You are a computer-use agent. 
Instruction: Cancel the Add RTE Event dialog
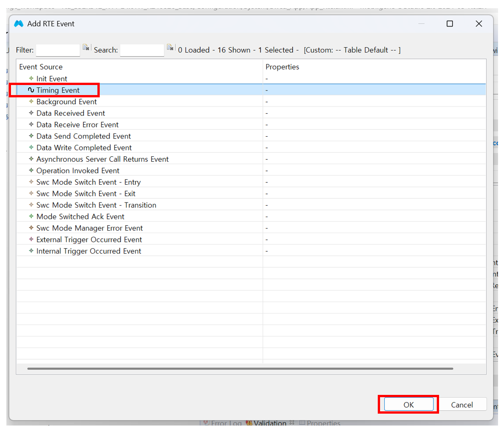tap(461, 404)
